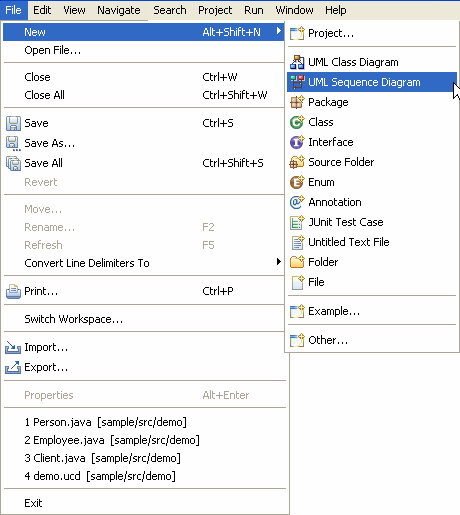The width and height of the screenshot is (460, 515).
Task: Click the Enum icon
Action: click(x=297, y=182)
